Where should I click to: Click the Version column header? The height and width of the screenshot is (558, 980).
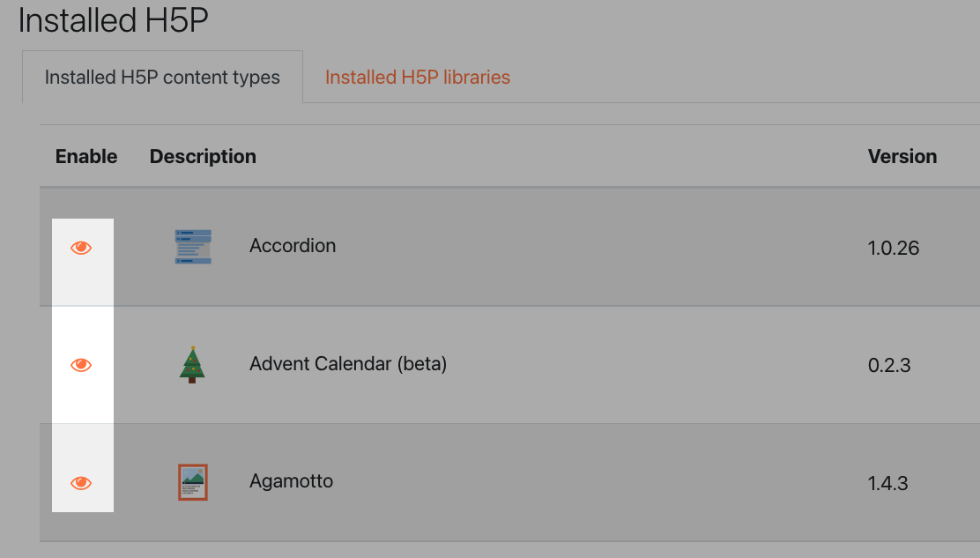coord(902,156)
